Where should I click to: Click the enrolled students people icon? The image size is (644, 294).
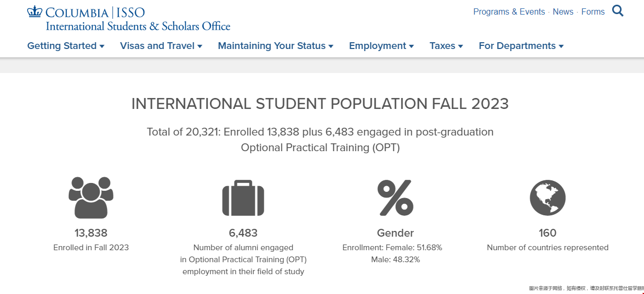91,198
